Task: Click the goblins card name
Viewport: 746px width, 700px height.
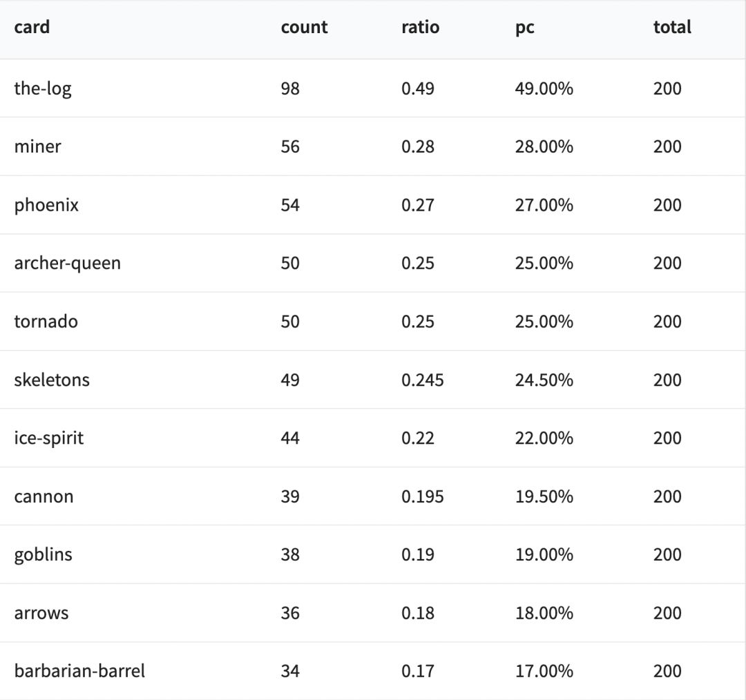Action: (43, 554)
